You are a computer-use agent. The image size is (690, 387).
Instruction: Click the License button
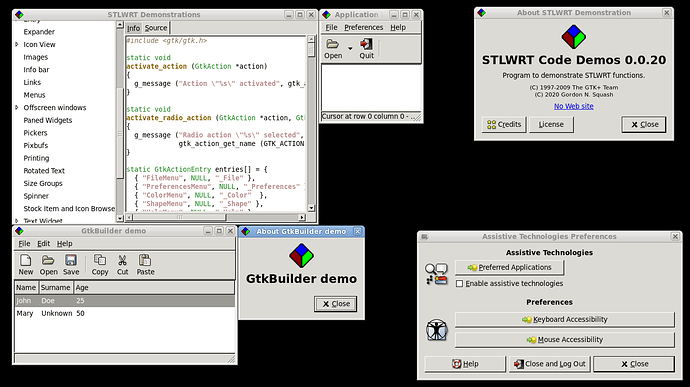[551, 125]
